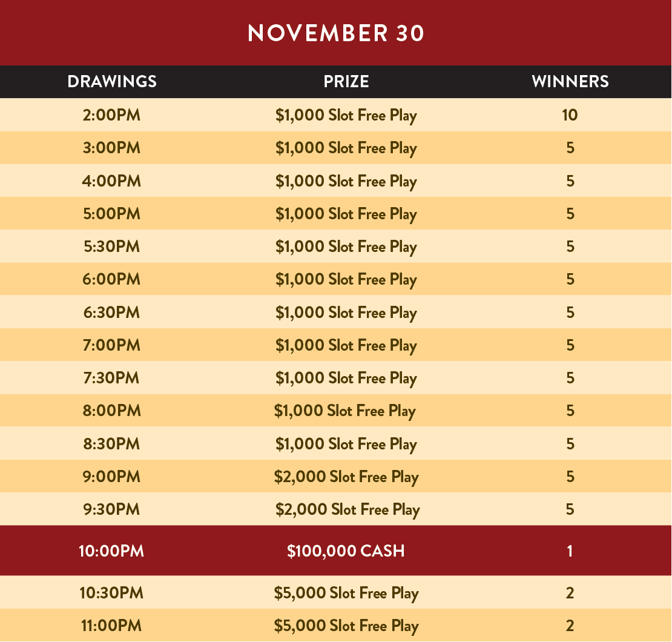Click the single winner count for 10:00PM
This screenshot has height=642, width=672.
(x=570, y=551)
